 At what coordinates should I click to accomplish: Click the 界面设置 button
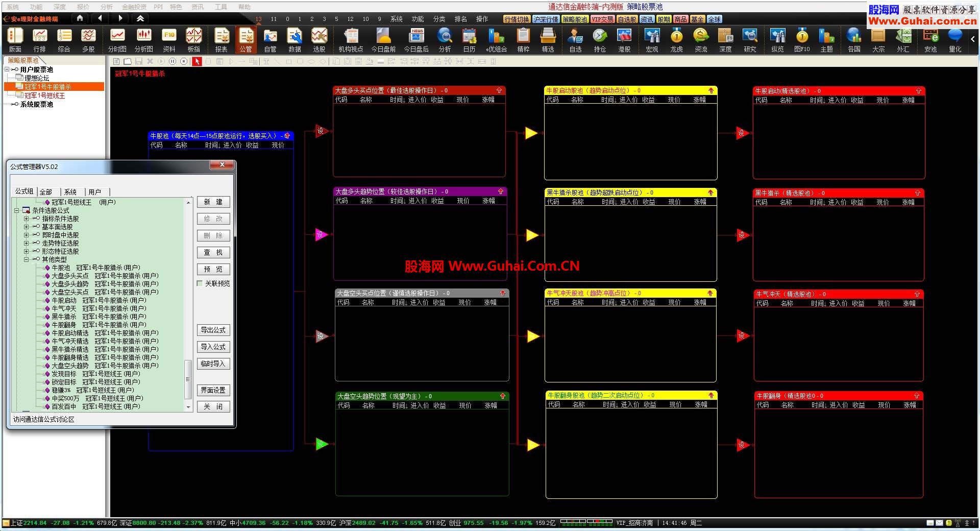(x=213, y=391)
